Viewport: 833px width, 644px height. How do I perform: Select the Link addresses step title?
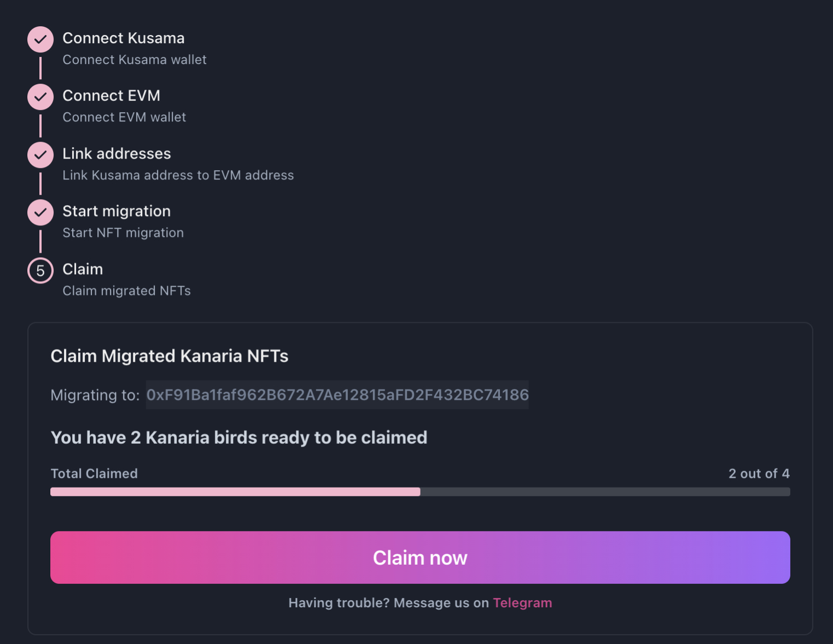click(116, 154)
